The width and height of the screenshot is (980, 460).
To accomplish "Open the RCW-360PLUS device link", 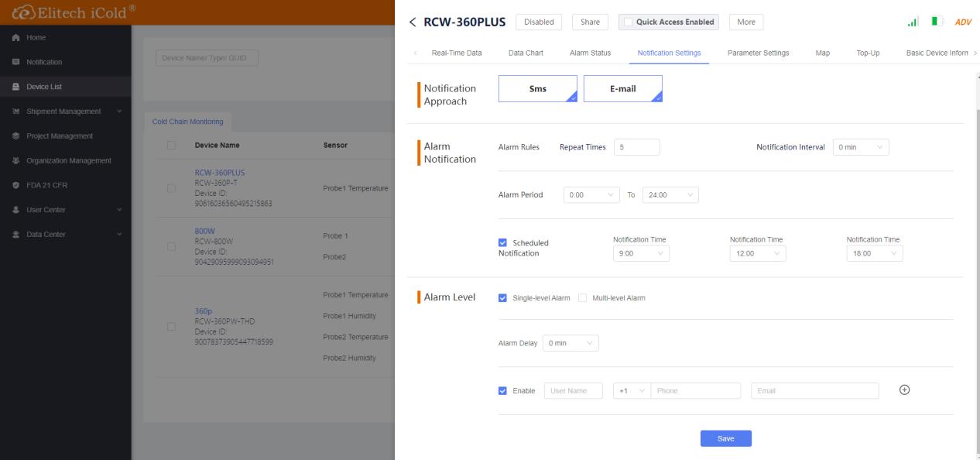I will pyautogui.click(x=218, y=172).
